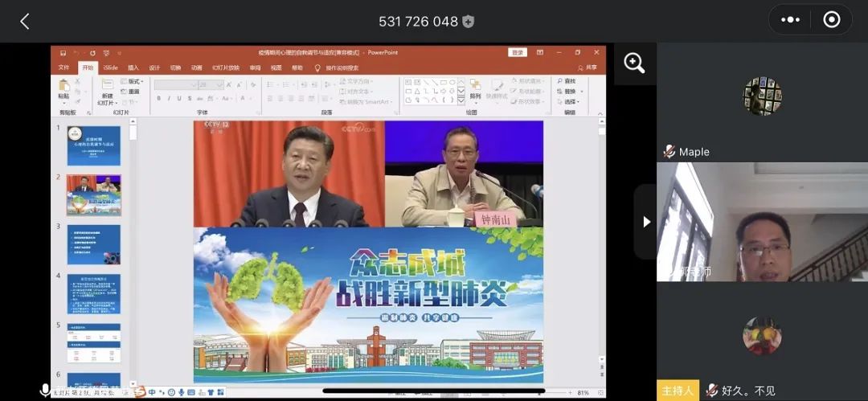Select slide 3 thumbnail in the pane
Viewport: 868px width, 401px height.
tap(94, 244)
